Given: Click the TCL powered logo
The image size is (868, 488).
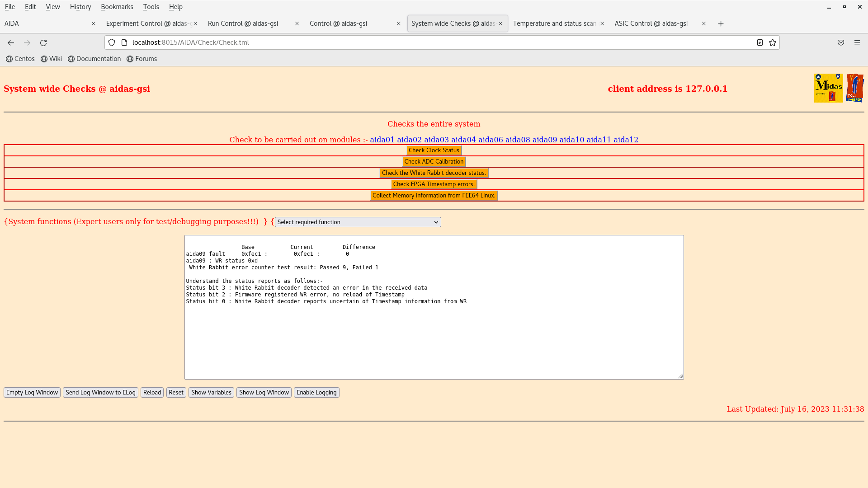Looking at the screenshot, I should click(854, 88).
